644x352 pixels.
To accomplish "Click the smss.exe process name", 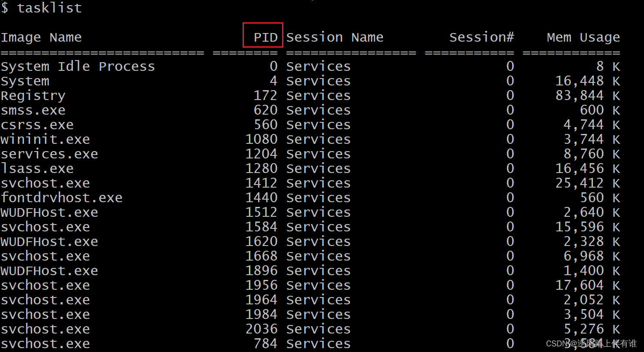I will click(33, 110).
